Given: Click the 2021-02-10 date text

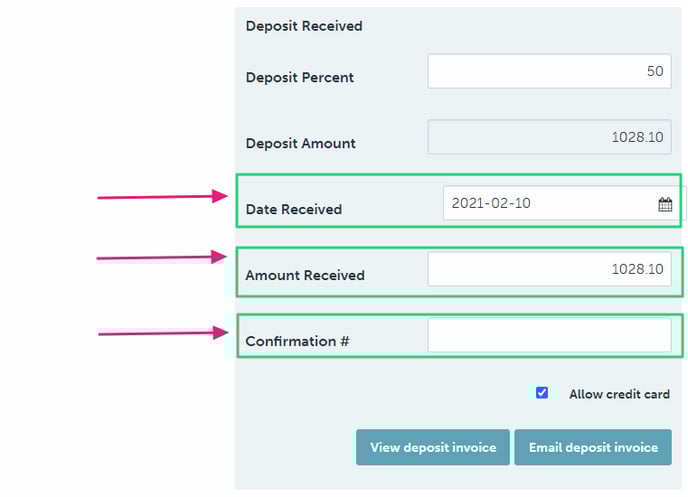Looking at the screenshot, I should (x=491, y=203).
